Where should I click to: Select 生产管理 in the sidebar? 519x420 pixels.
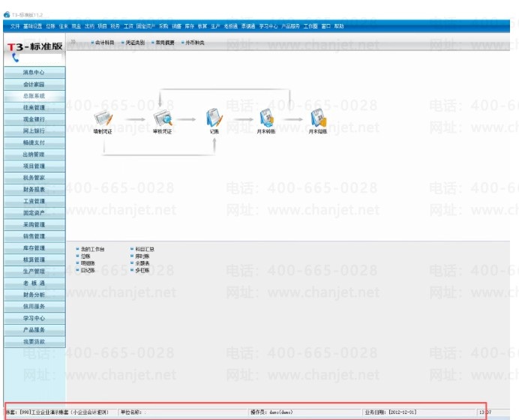(34, 271)
